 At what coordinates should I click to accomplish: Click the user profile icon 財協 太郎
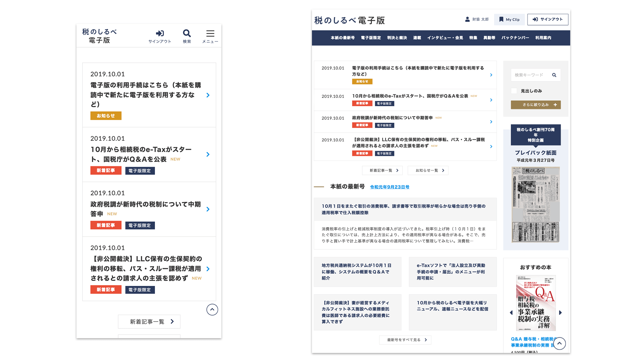coord(467,19)
